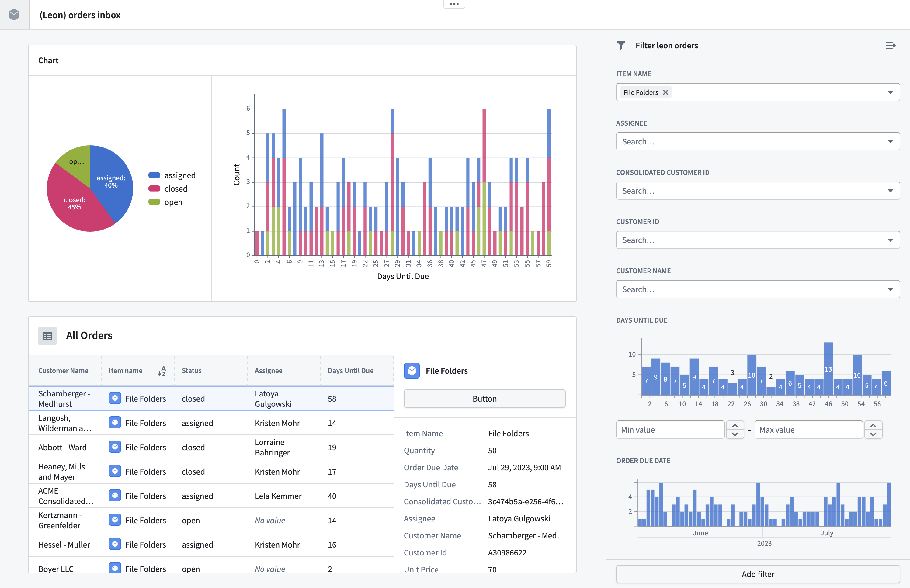
Task: Sort by the Status column header
Action: click(192, 371)
